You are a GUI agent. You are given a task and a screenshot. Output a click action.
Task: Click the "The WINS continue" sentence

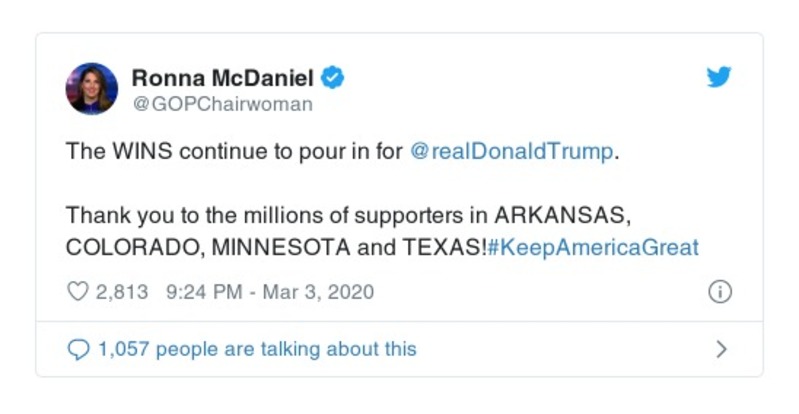tap(235, 152)
